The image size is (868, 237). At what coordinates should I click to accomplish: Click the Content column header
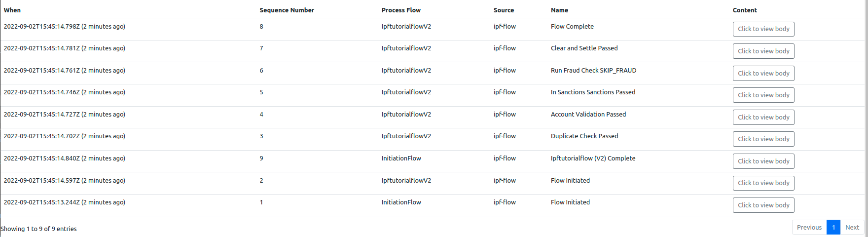745,10
